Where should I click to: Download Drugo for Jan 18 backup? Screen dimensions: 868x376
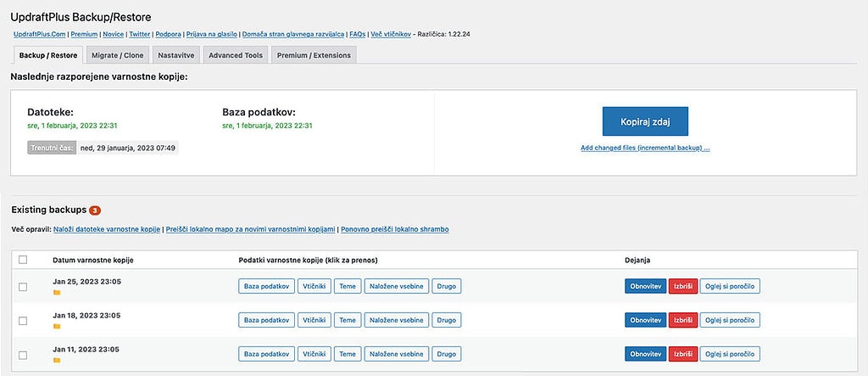point(446,320)
